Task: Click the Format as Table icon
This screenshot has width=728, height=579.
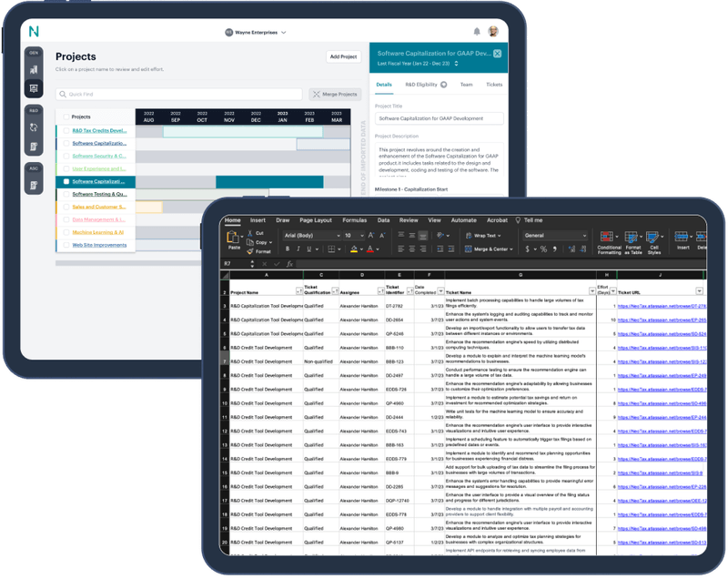Action: tap(631, 238)
